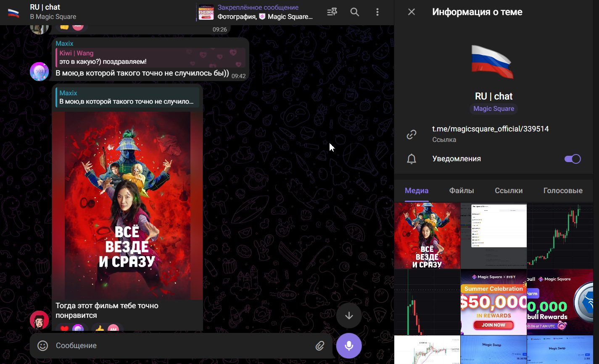
Task: Jump to latest messages with down arrow
Action: (349, 315)
